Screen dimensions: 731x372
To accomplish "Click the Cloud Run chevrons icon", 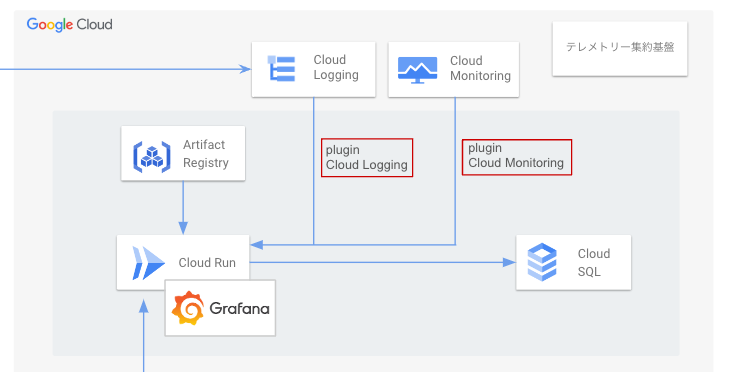I will click(x=148, y=263).
